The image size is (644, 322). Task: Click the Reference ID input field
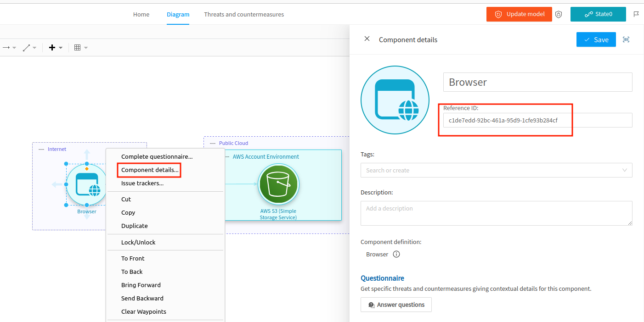click(x=538, y=120)
